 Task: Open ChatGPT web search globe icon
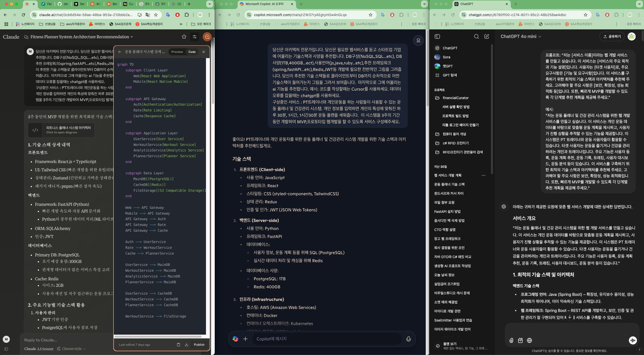529,340
